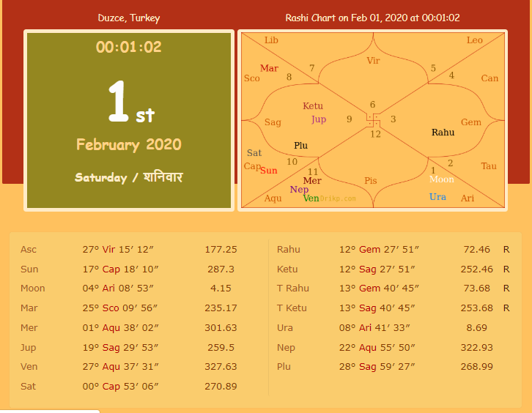Click Sun longitude value 287.3
The width and height of the screenshot is (532, 413).
tap(221, 269)
